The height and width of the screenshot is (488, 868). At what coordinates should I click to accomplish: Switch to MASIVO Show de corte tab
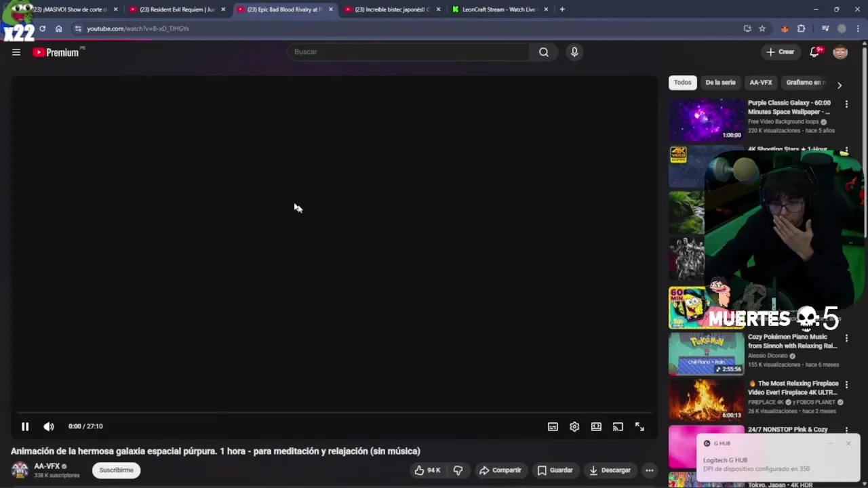pos(71,9)
